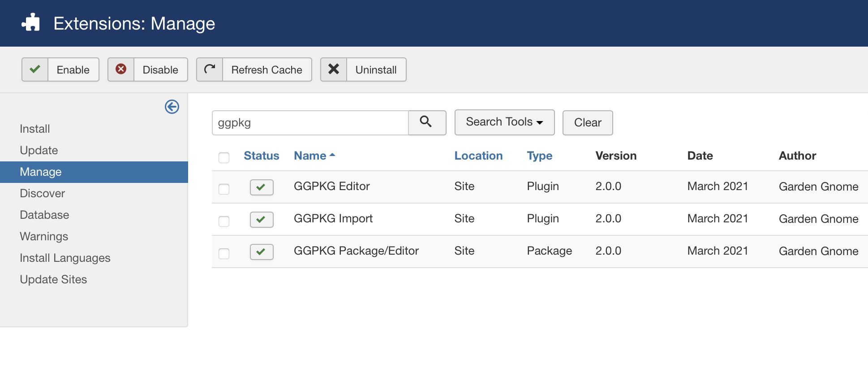The image size is (868, 373).
Task: Open the Install sidebar menu item
Action: click(x=35, y=129)
